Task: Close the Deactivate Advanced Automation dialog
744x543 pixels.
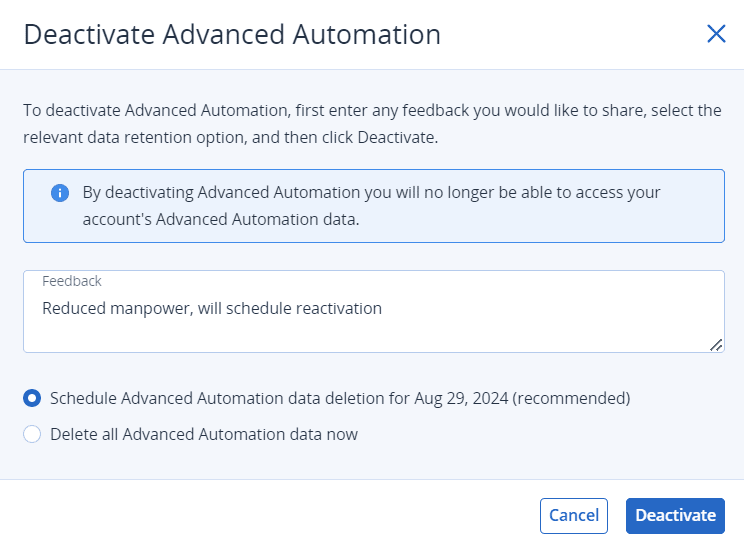Action: click(716, 34)
